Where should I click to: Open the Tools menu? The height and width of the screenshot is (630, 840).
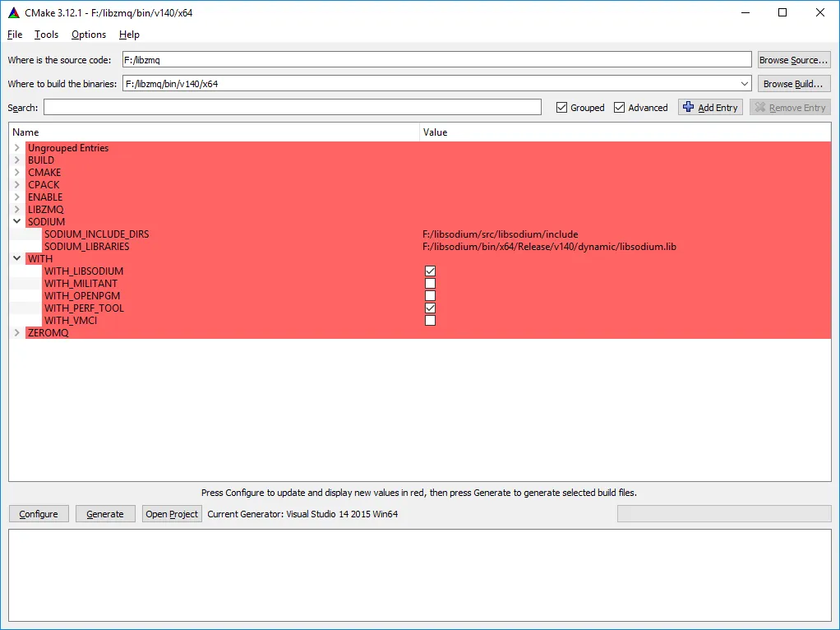click(47, 35)
